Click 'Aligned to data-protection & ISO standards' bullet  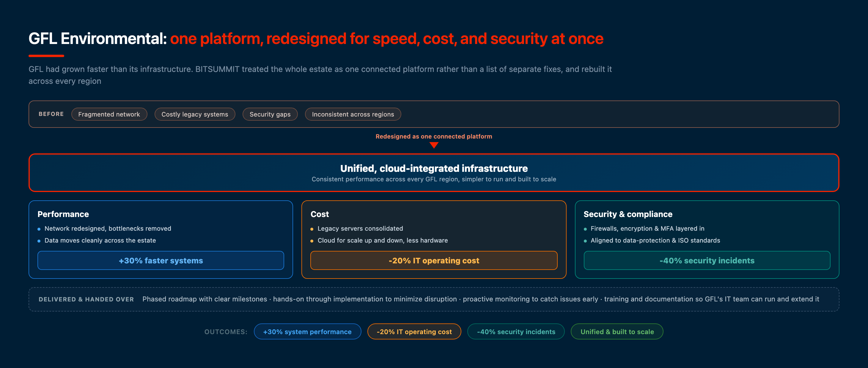click(655, 240)
